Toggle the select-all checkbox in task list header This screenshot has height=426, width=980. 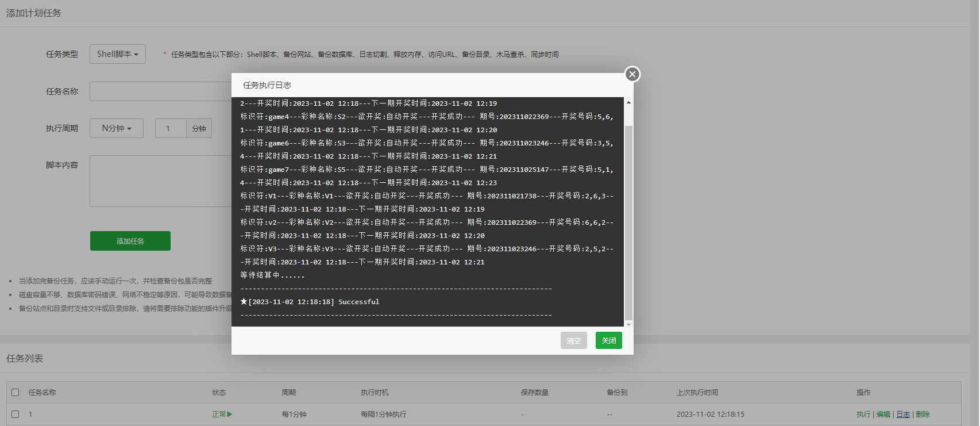tap(16, 392)
